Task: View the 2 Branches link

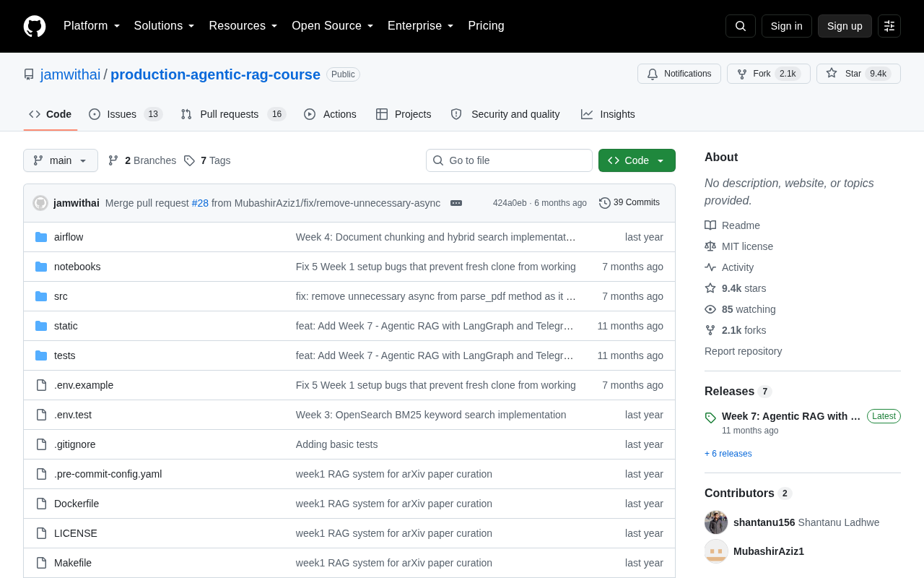Action: [x=142, y=160]
